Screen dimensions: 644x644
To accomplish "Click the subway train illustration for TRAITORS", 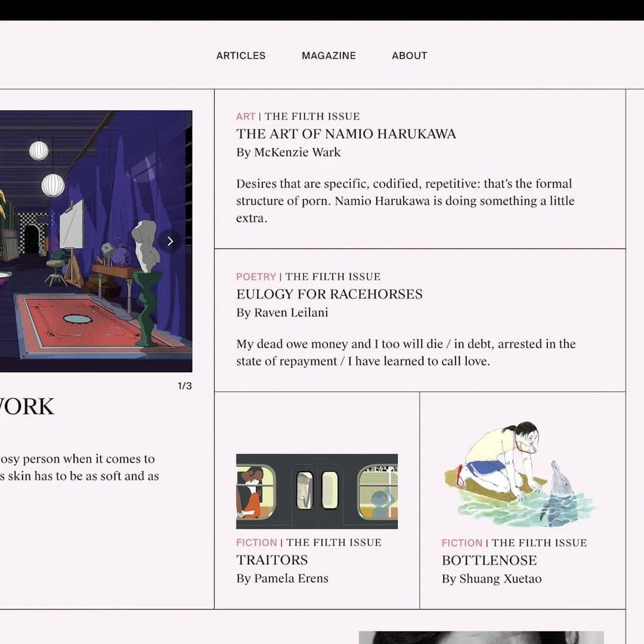I will pos(317,491).
